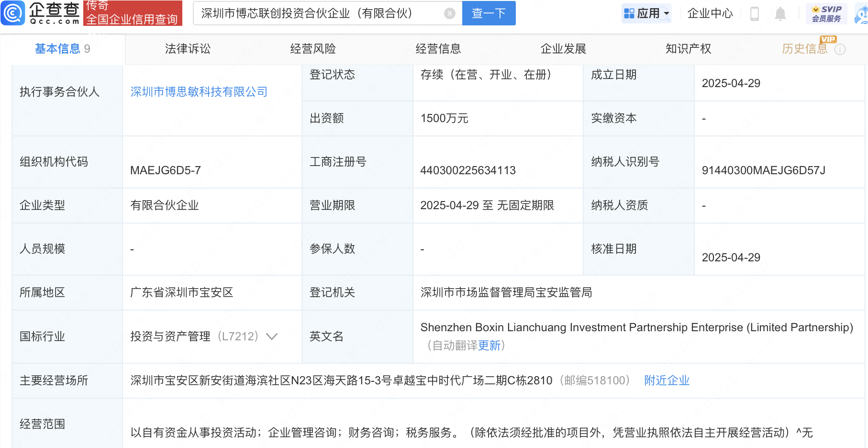Select the taxpayer ID 91440300MAEJG6D57J
The width and height of the screenshot is (868, 448).
[x=763, y=170]
